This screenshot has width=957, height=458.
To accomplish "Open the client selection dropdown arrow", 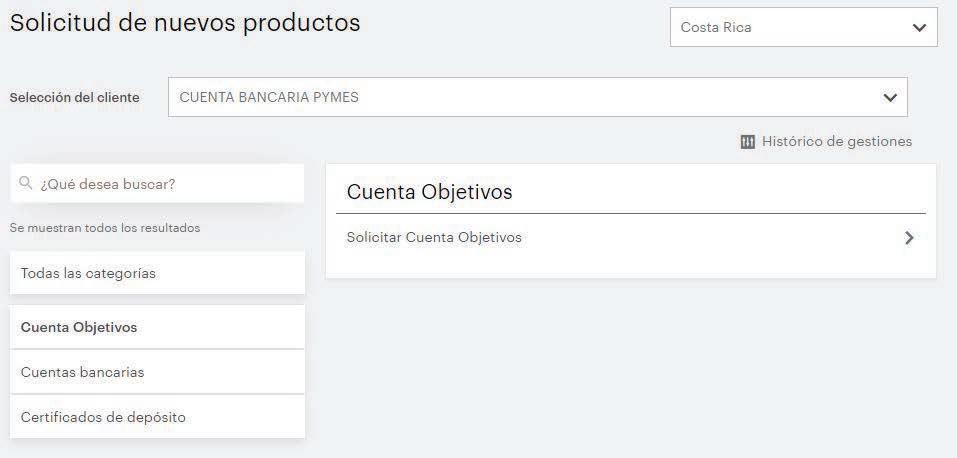I will tap(889, 98).
